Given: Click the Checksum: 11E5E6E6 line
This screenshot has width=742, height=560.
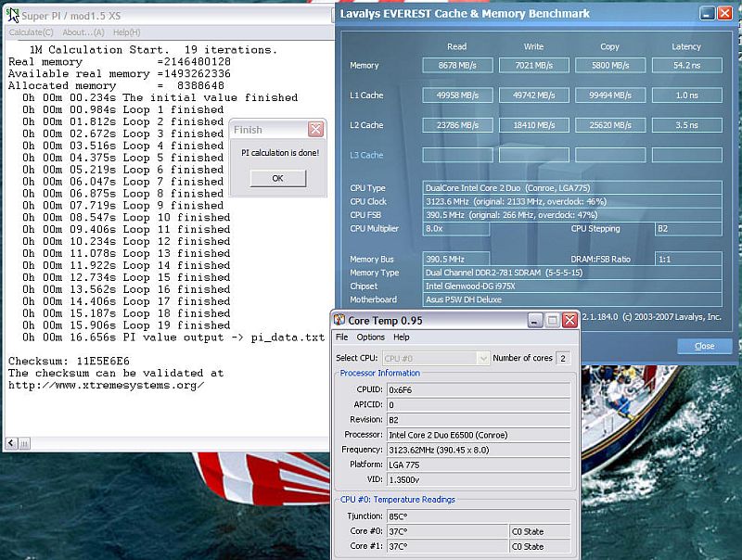Looking at the screenshot, I should coord(69,361).
